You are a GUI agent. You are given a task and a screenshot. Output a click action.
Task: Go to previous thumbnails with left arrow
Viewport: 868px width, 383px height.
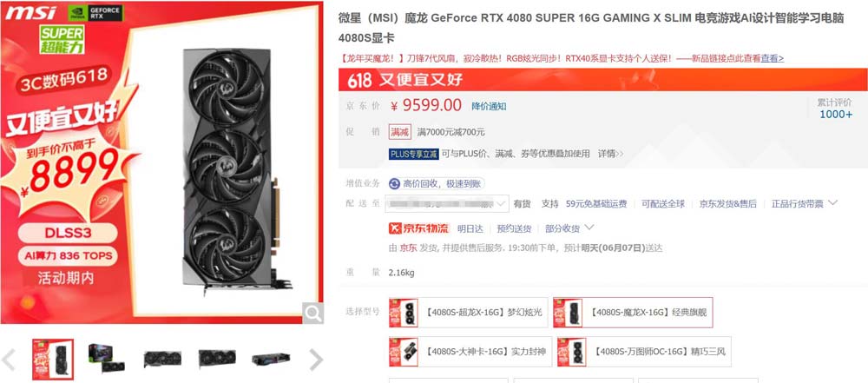pyautogui.click(x=9, y=360)
